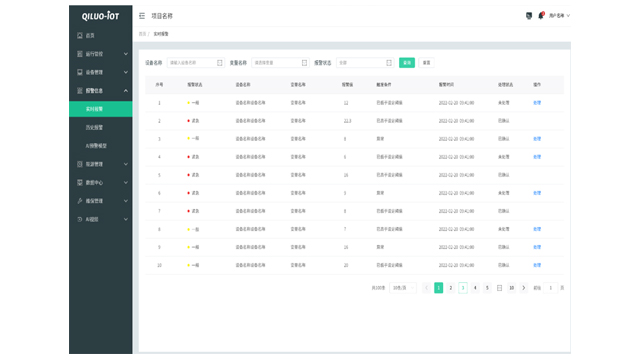Click the green 查询 search button
Screen dimensions: 640x360
click(x=407, y=63)
